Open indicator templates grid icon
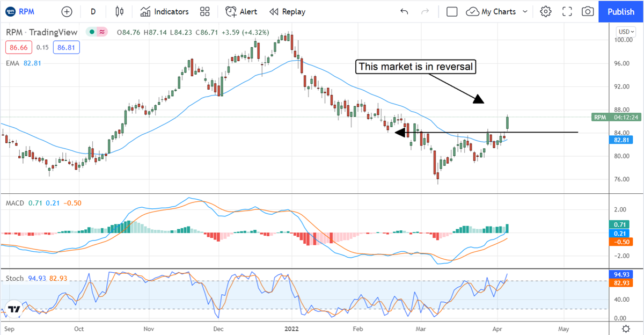Image resolution: width=644 pixels, height=335 pixels. (204, 11)
